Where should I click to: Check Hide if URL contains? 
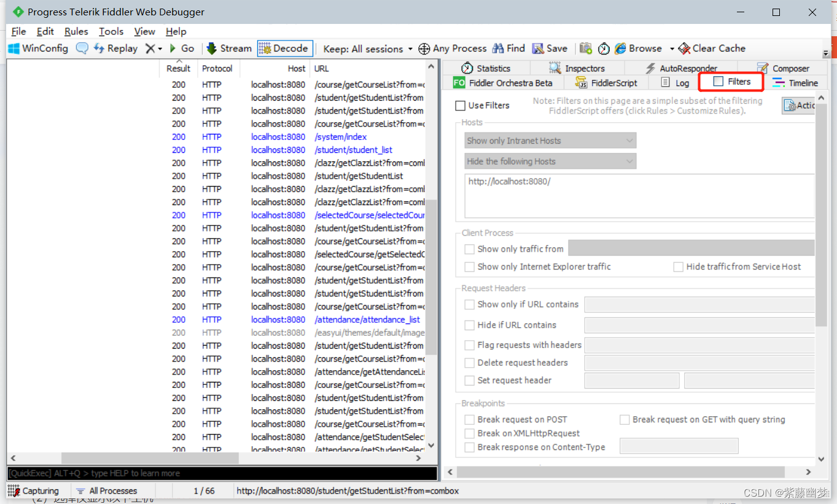[x=470, y=325]
